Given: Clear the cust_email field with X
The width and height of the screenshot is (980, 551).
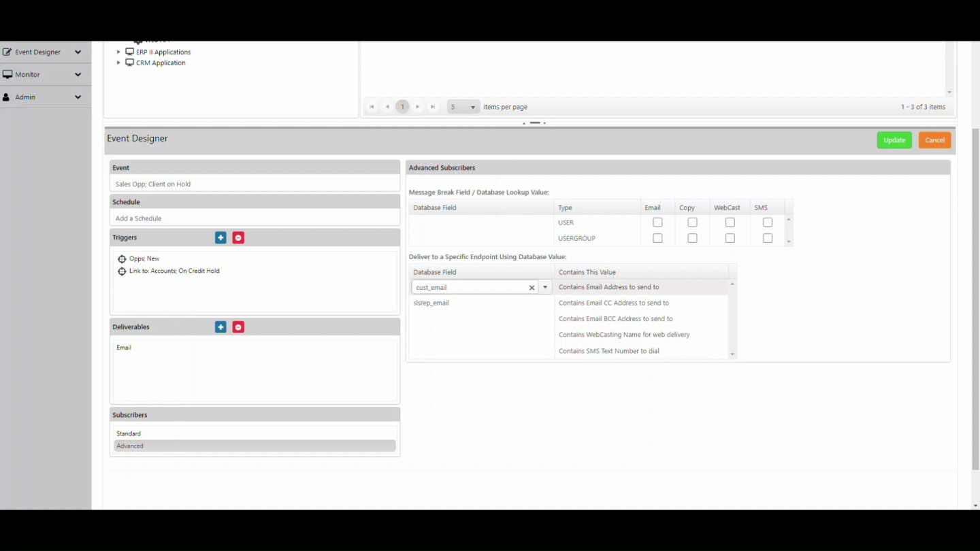Looking at the screenshot, I should (x=532, y=288).
